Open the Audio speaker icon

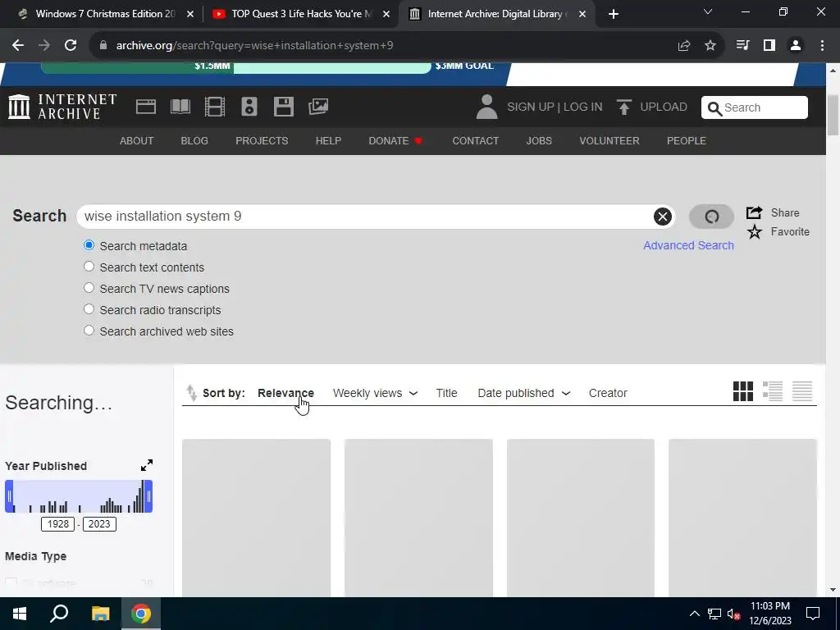[249, 107]
